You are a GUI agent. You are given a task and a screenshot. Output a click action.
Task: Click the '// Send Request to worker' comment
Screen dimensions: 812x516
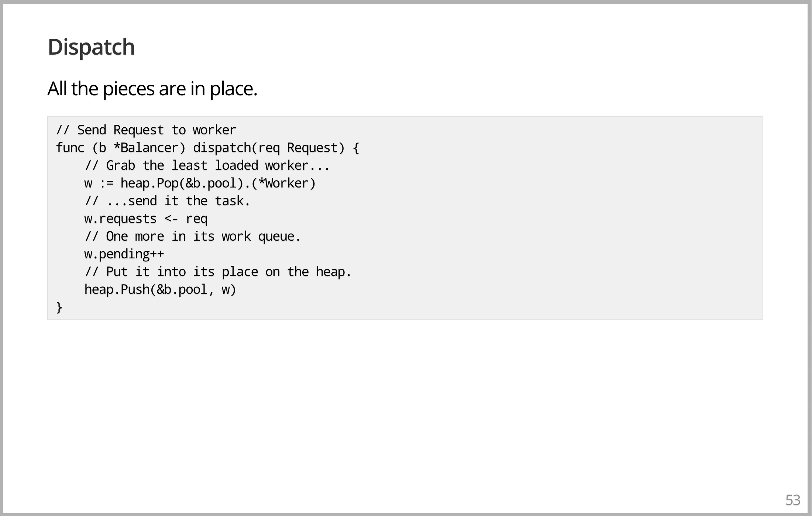point(146,130)
